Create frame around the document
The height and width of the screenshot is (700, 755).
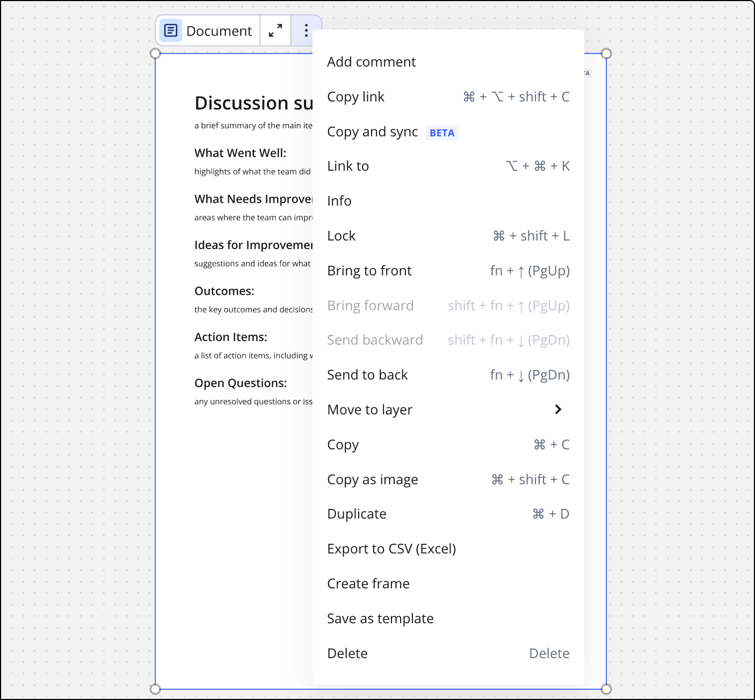(368, 584)
